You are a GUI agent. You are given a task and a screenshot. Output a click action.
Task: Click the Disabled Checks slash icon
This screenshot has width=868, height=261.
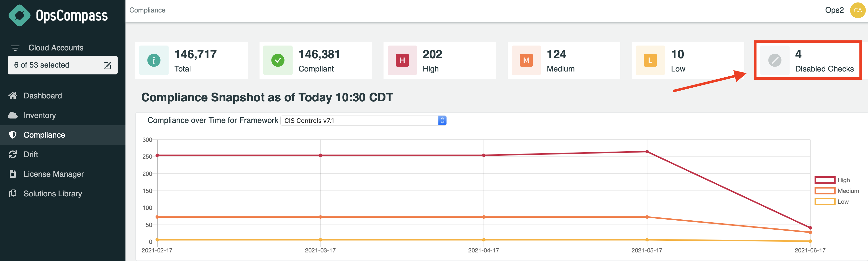pos(775,60)
